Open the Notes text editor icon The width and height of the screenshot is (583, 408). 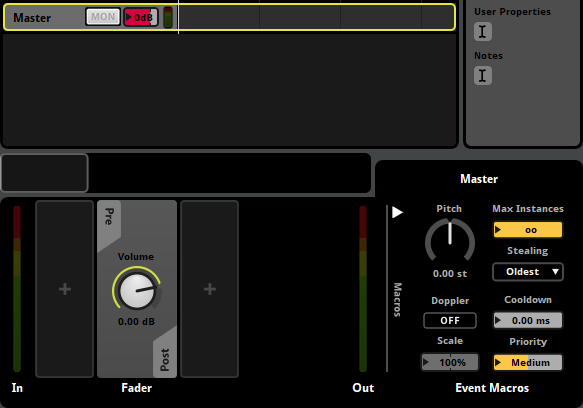pyautogui.click(x=483, y=76)
